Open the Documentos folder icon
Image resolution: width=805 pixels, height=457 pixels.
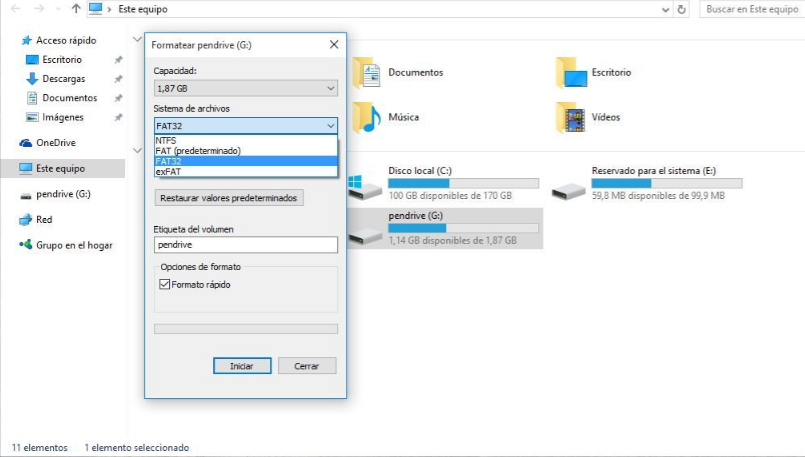(x=367, y=73)
